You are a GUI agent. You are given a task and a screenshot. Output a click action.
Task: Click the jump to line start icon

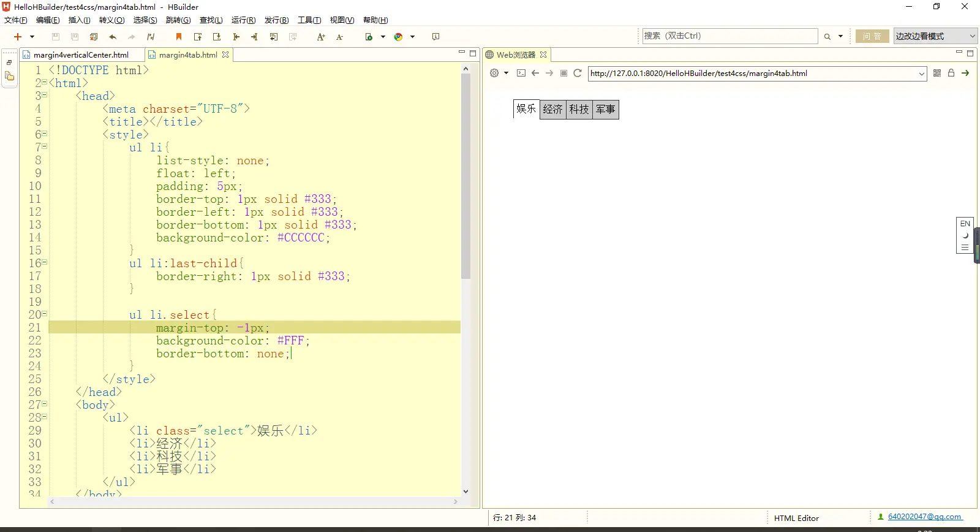pyautogui.click(x=236, y=37)
